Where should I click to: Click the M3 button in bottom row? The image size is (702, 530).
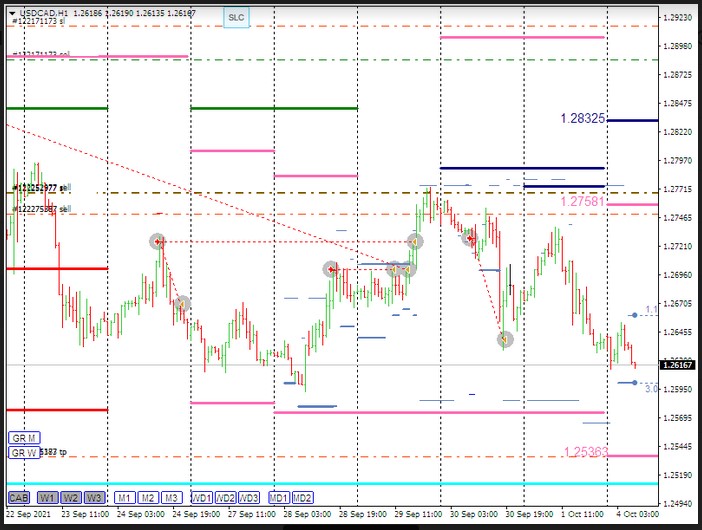(171, 497)
